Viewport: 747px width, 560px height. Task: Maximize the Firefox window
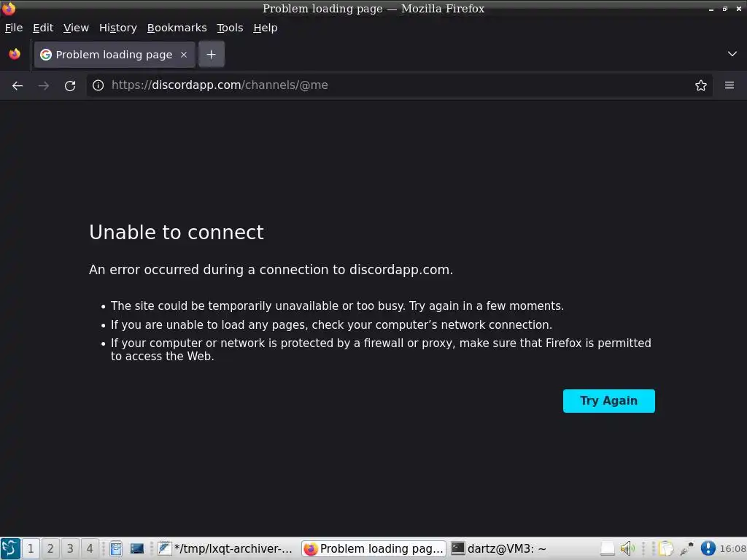(724, 9)
